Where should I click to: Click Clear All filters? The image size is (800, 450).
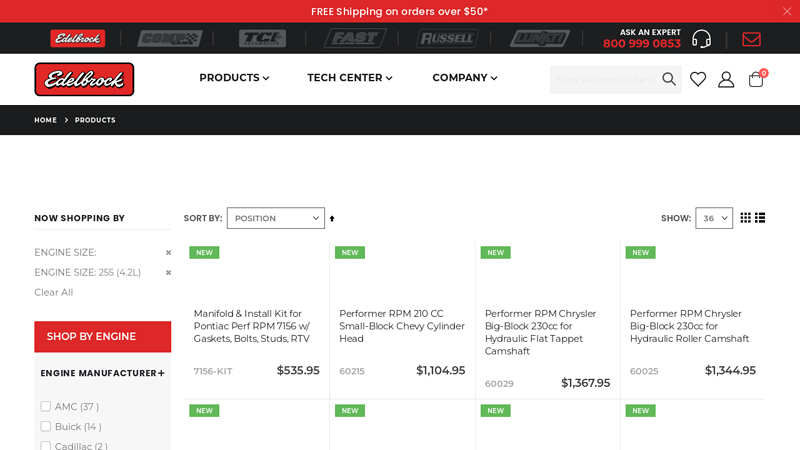(54, 292)
